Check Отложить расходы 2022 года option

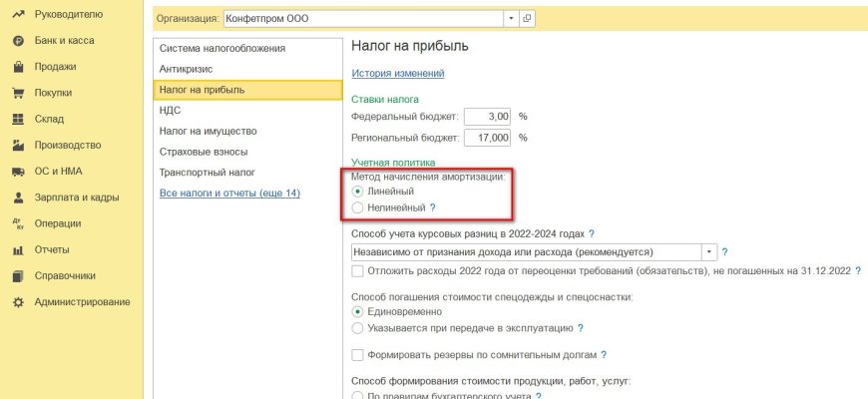coord(358,271)
